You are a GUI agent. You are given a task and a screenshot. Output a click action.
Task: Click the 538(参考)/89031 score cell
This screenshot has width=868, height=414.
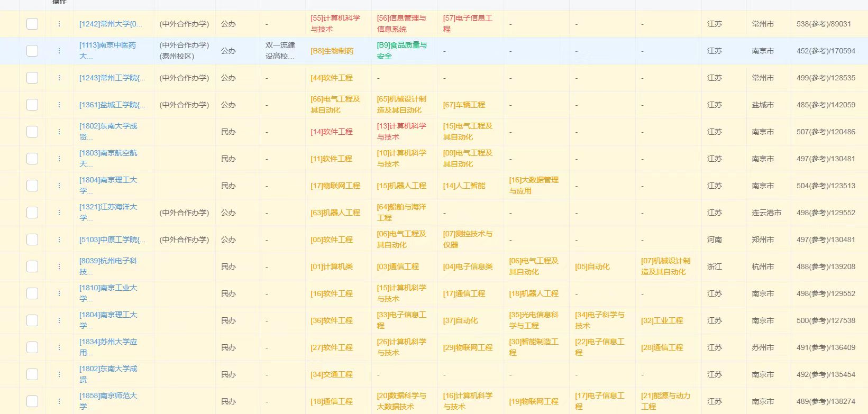824,24
